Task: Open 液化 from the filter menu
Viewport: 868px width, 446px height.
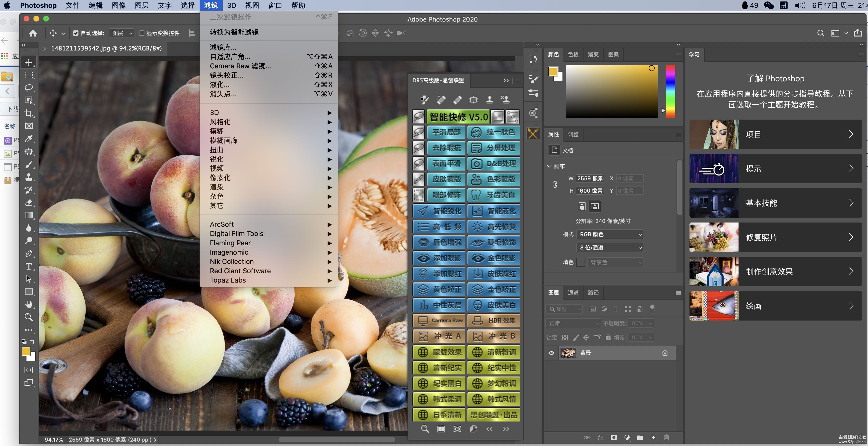Action: coord(269,85)
